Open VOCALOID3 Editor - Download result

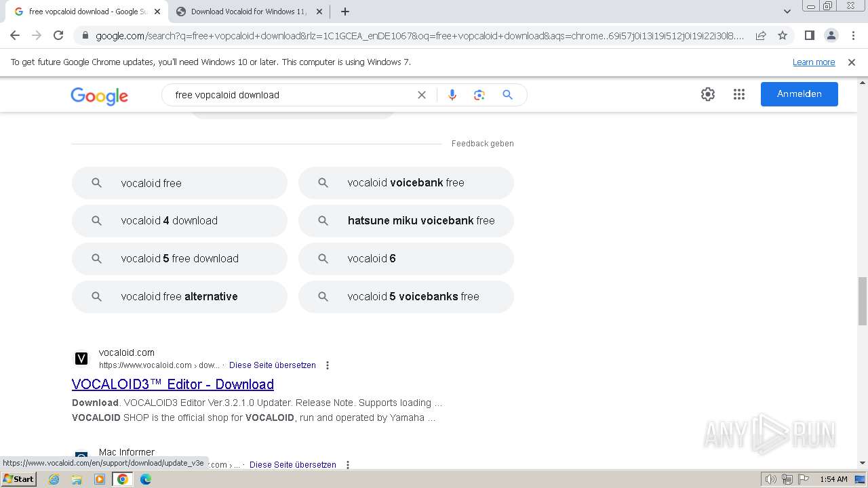[173, 384]
